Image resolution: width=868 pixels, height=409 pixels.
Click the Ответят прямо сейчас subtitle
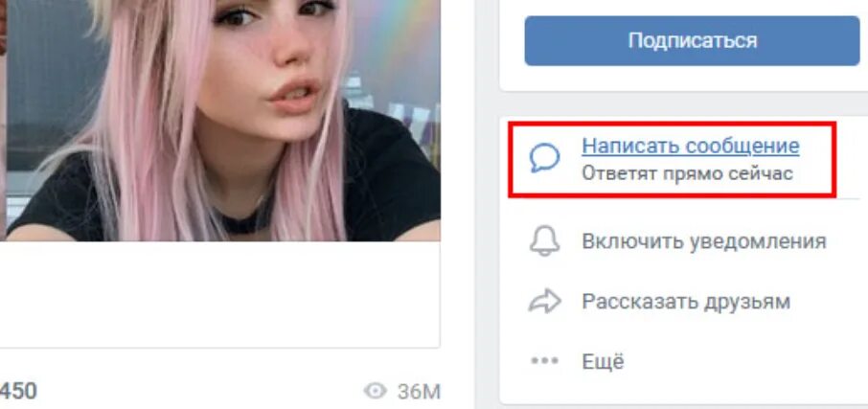click(687, 173)
